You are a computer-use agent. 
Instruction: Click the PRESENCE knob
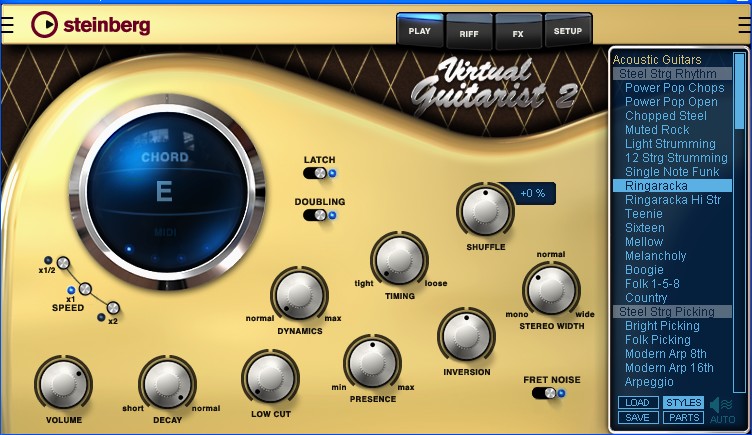373,363
